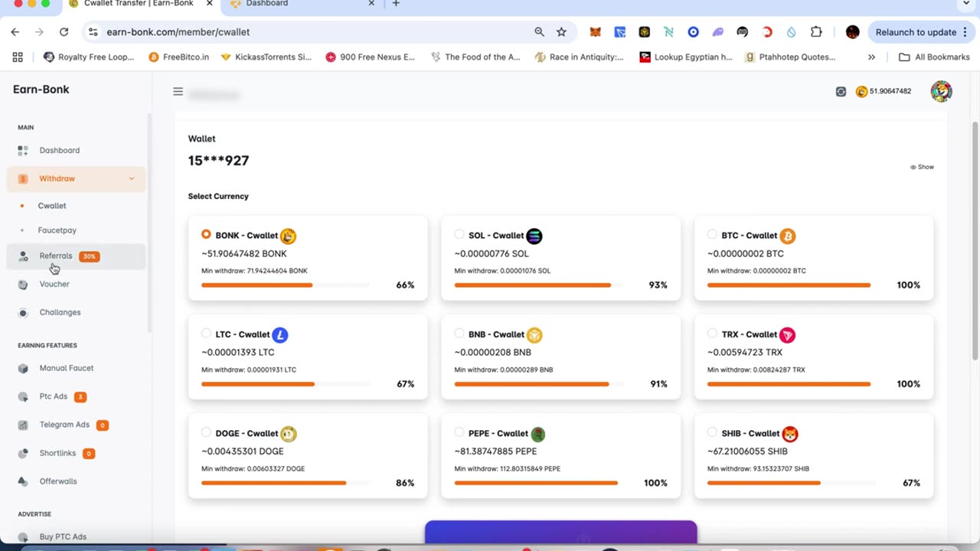This screenshot has height=551, width=980.
Task: Toggle the hamburger menu icon
Action: coord(178,92)
